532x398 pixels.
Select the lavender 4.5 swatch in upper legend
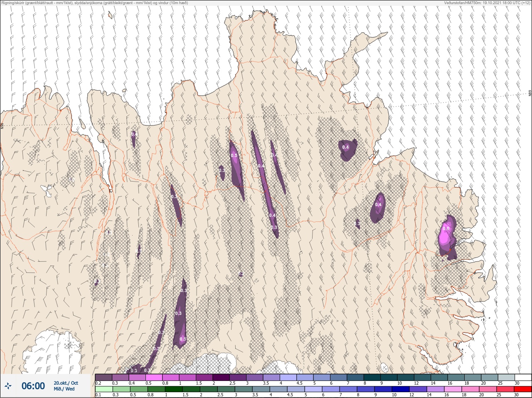pyautogui.click(x=305, y=378)
